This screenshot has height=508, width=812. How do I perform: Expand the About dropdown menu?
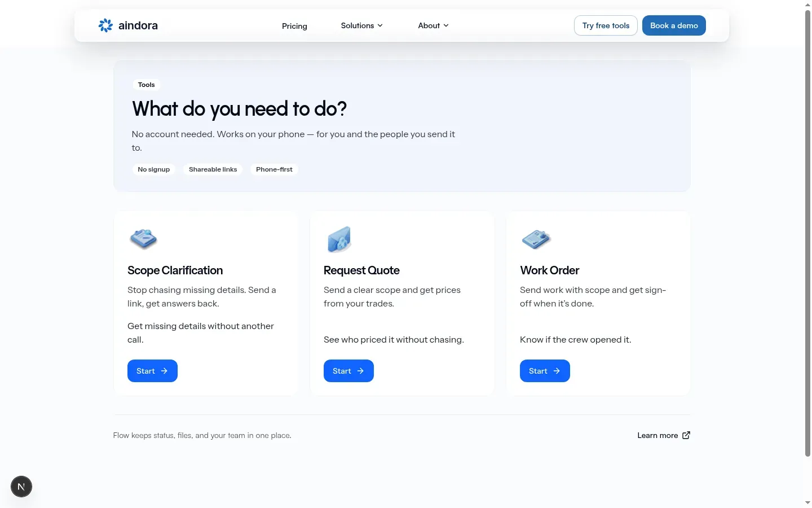click(433, 25)
